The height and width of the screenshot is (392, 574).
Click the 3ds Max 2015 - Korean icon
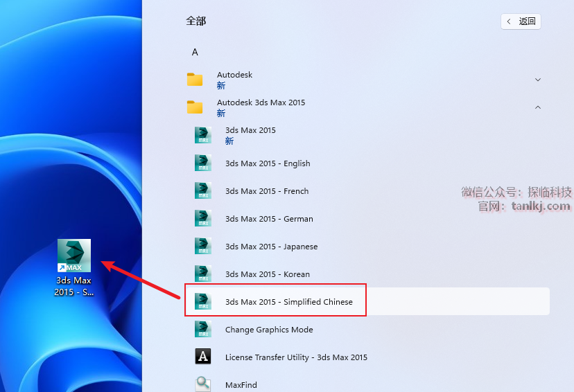(203, 274)
